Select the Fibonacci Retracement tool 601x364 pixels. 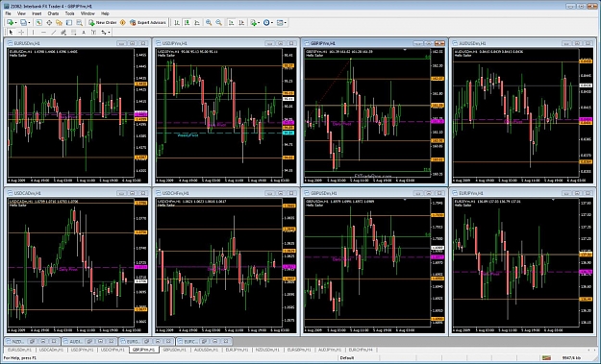point(73,32)
